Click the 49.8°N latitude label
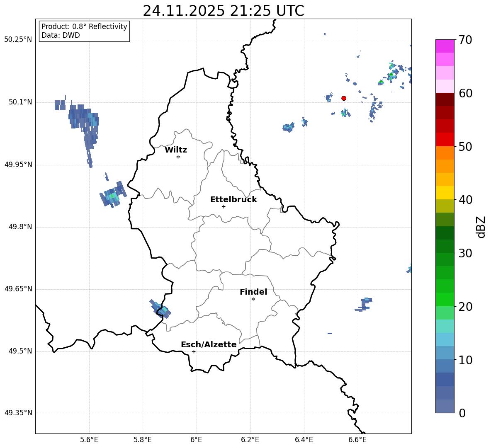 pos(20,227)
